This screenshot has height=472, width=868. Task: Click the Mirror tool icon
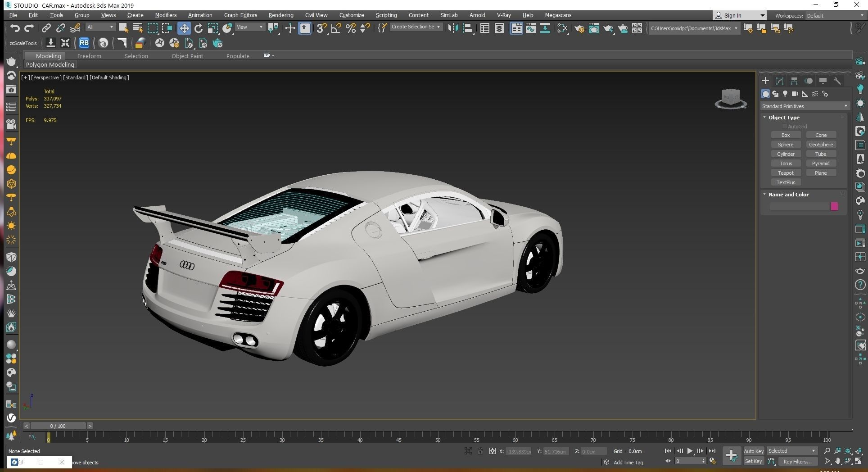453,28
